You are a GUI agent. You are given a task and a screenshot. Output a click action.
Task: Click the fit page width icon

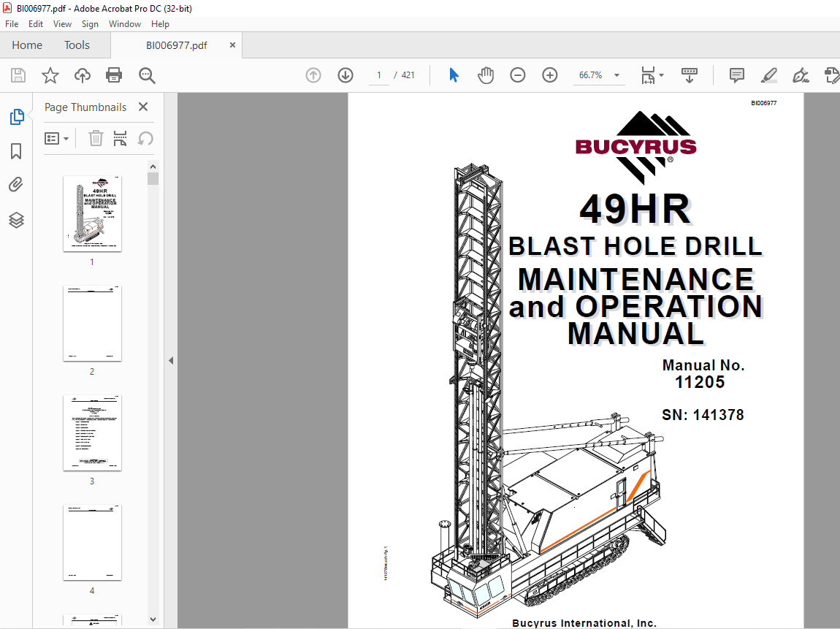648,75
